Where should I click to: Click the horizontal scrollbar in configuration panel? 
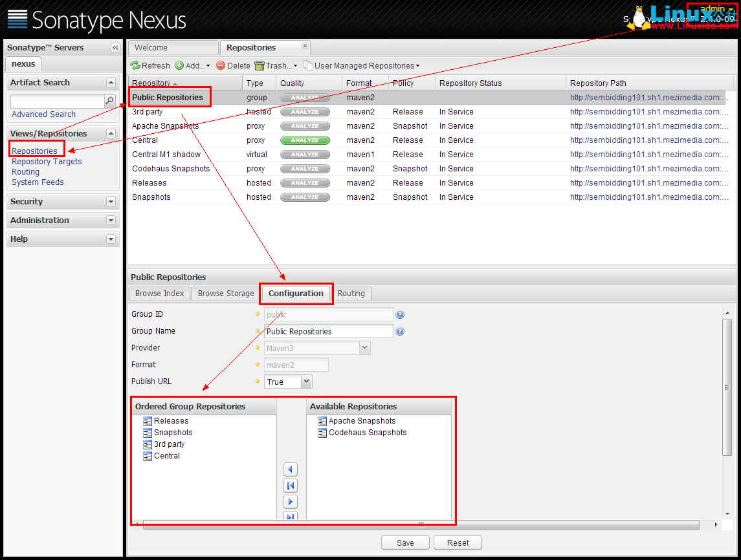pos(421,524)
